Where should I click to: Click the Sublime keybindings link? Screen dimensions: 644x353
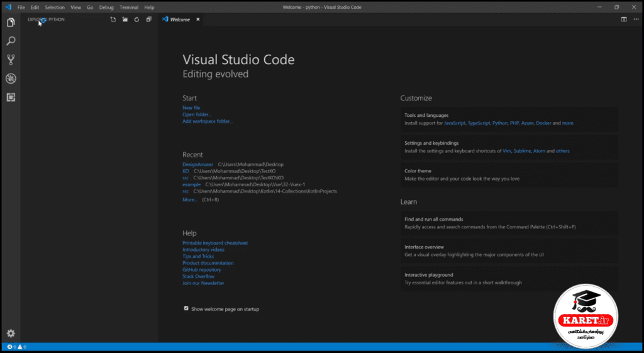click(522, 151)
